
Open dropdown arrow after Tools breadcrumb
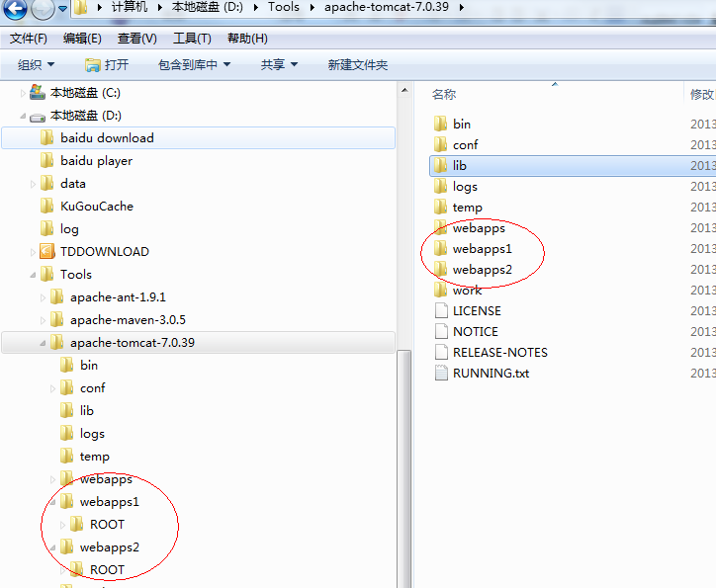[313, 7]
